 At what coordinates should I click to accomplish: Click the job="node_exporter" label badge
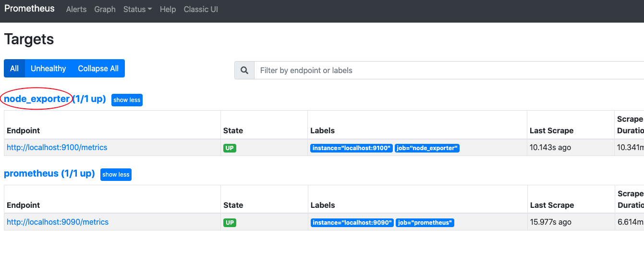click(427, 148)
